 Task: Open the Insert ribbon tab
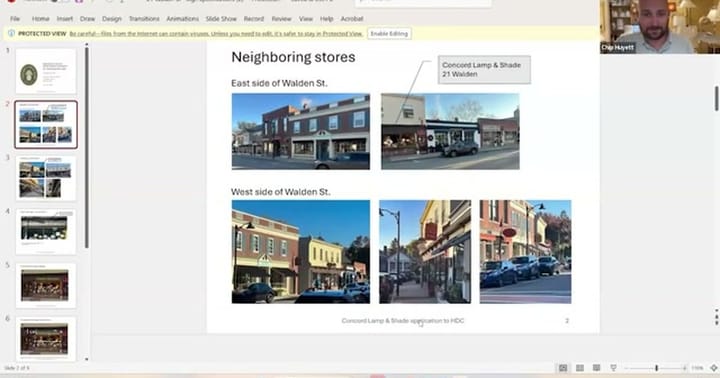[65, 19]
